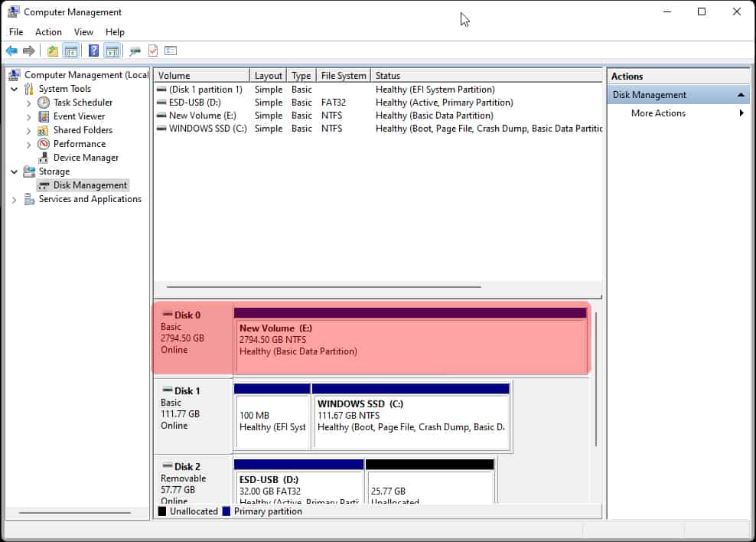756x542 pixels.
Task: Open the View menu
Action: [83, 32]
